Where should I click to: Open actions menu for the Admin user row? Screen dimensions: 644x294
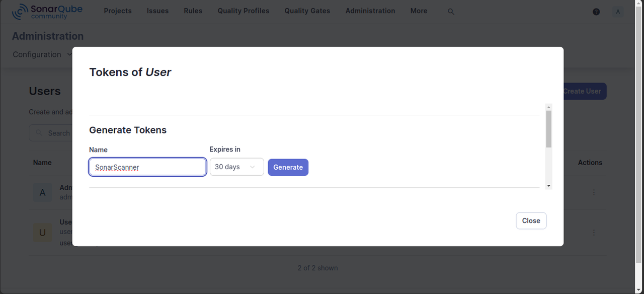tap(594, 192)
